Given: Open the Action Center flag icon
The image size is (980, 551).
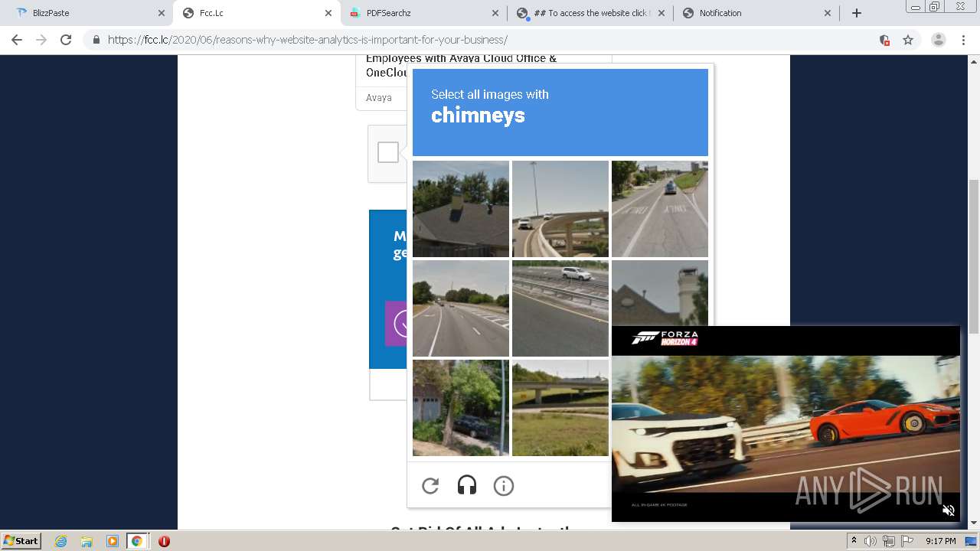Looking at the screenshot, I should pos(906,541).
